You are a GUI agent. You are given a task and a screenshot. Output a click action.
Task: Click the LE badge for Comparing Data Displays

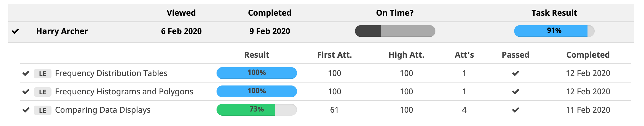click(x=43, y=110)
